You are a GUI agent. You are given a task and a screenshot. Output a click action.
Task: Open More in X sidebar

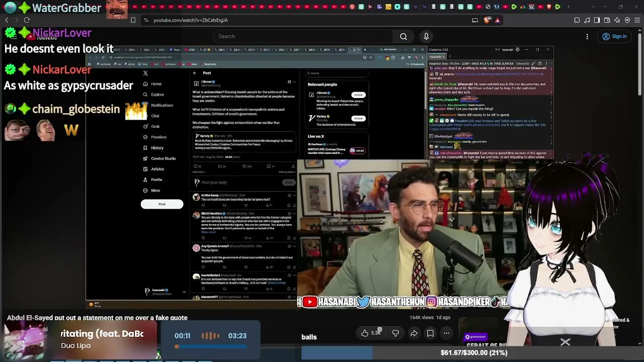point(151,191)
